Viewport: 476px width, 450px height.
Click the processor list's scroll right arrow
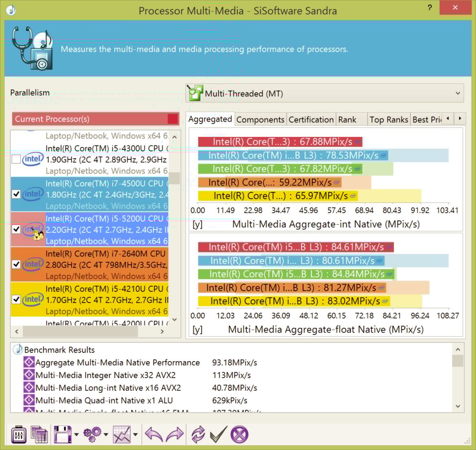click(162, 331)
